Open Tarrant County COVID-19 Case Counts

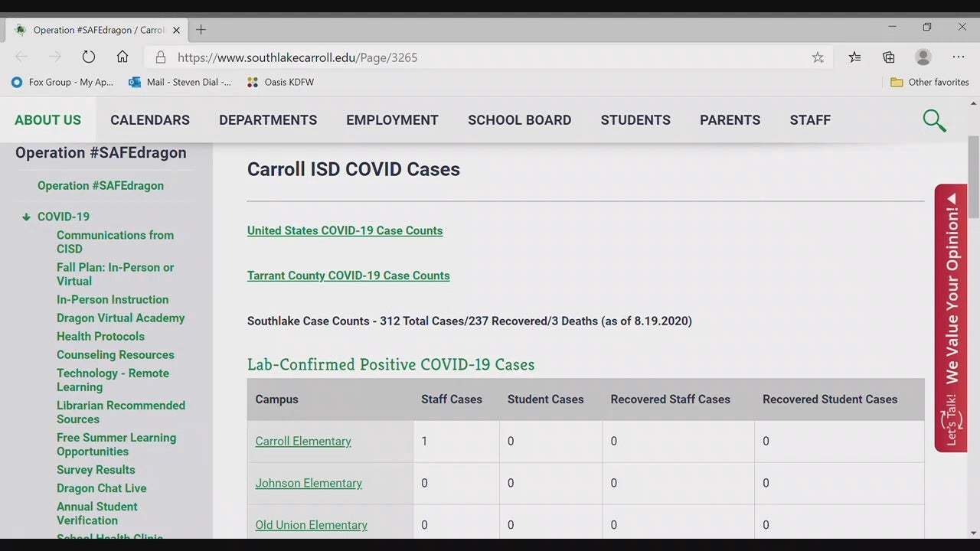[x=348, y=275]
